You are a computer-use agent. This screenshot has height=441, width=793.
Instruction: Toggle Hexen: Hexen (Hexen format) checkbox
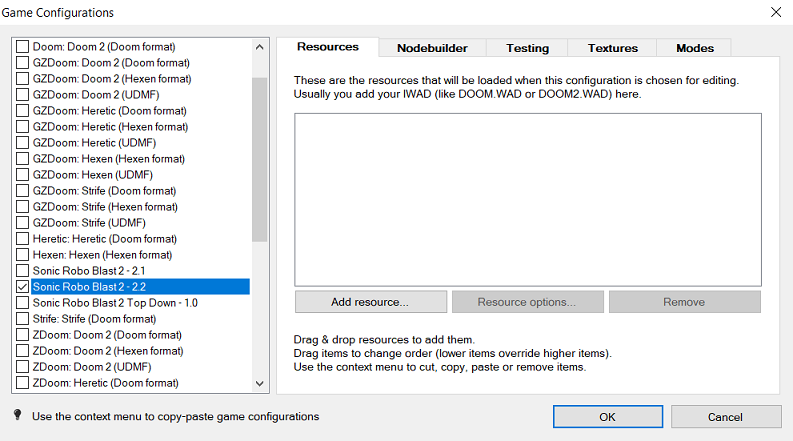tap(22, 255)
